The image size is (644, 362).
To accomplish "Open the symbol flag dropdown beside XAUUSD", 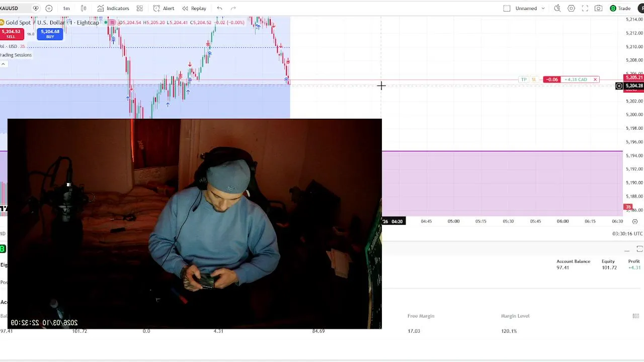I will 36,8.
